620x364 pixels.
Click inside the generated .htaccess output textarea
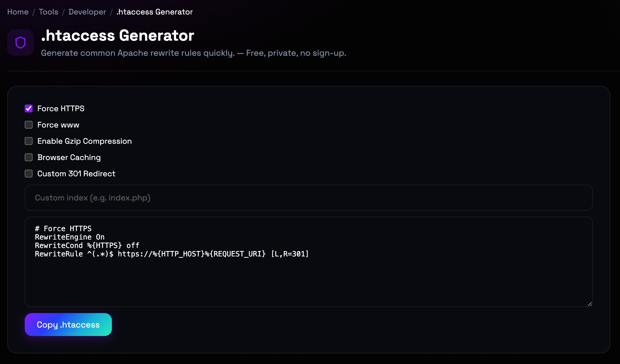coord(309,262)
